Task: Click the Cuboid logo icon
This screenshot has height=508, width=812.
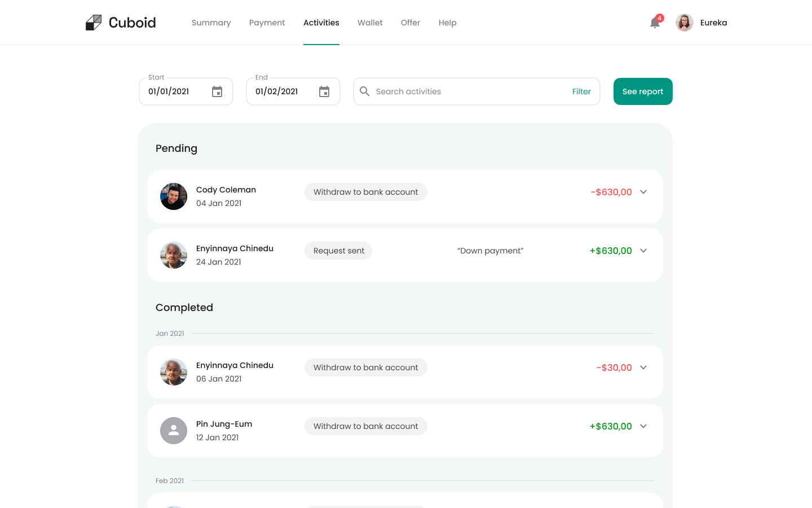Action: pyautogui.click(x=94, y=23)
